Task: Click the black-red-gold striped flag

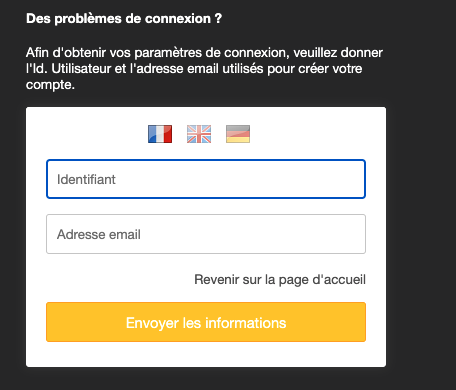Action: point(238,134)
